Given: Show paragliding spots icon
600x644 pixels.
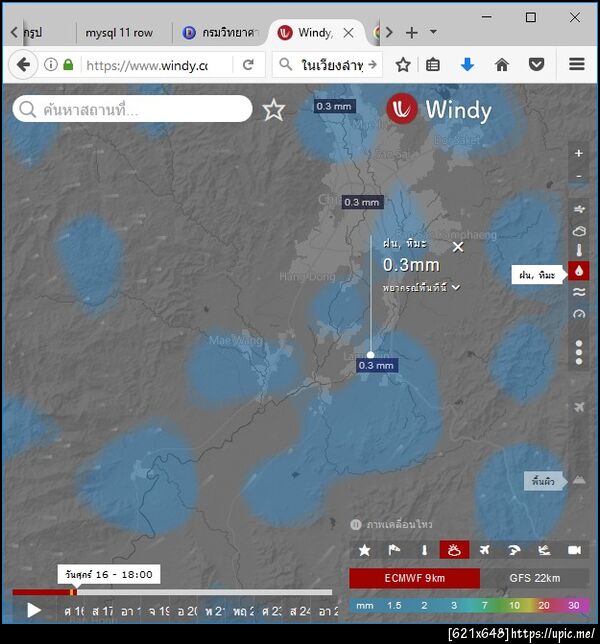Looking at the screenshot, I should [x=514, y=550].
